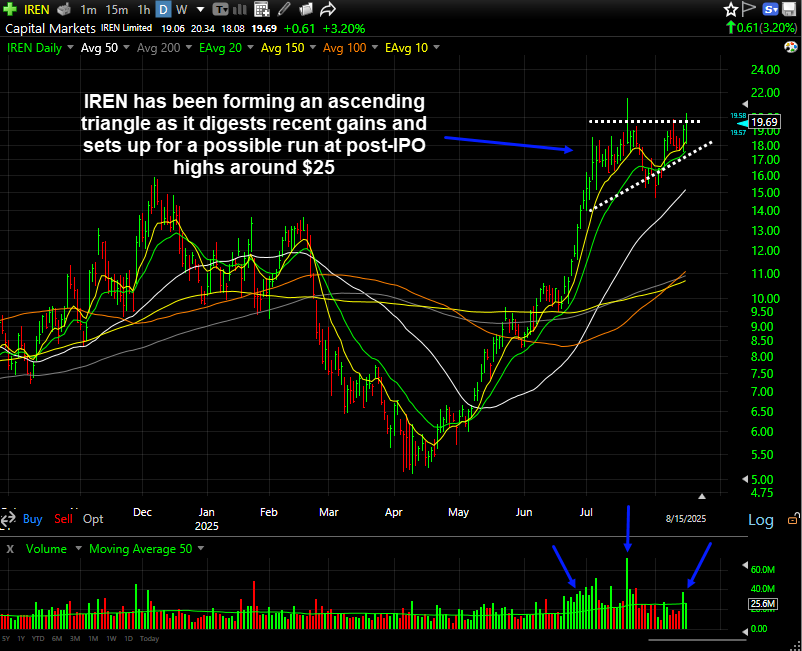Click the Sell button

point(63,519)
